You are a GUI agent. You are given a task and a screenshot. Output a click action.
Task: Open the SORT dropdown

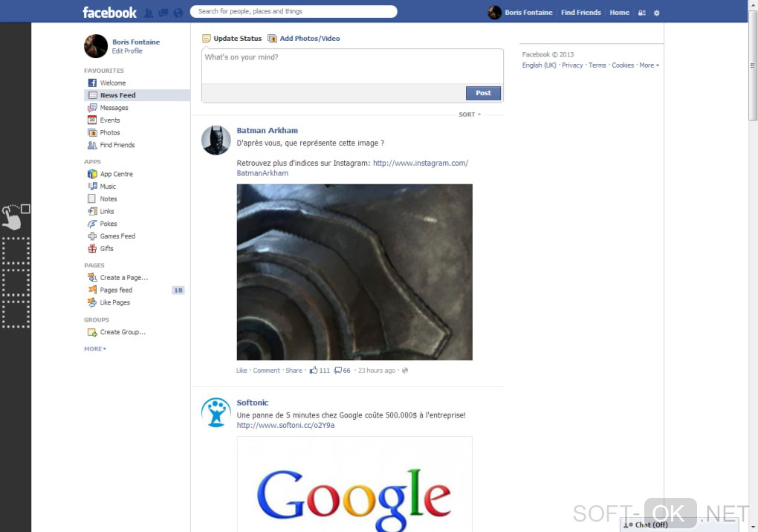(x=470, y=114)
